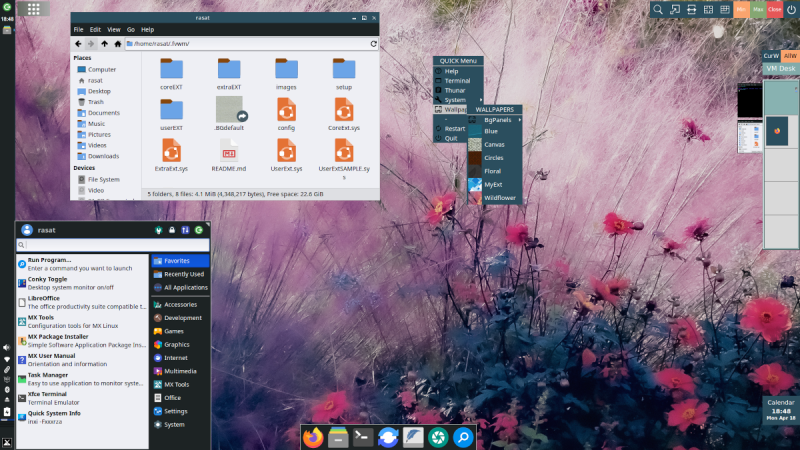Go forward in the Thunar toolbar
The image size is (800, 450).
point(91,44)
